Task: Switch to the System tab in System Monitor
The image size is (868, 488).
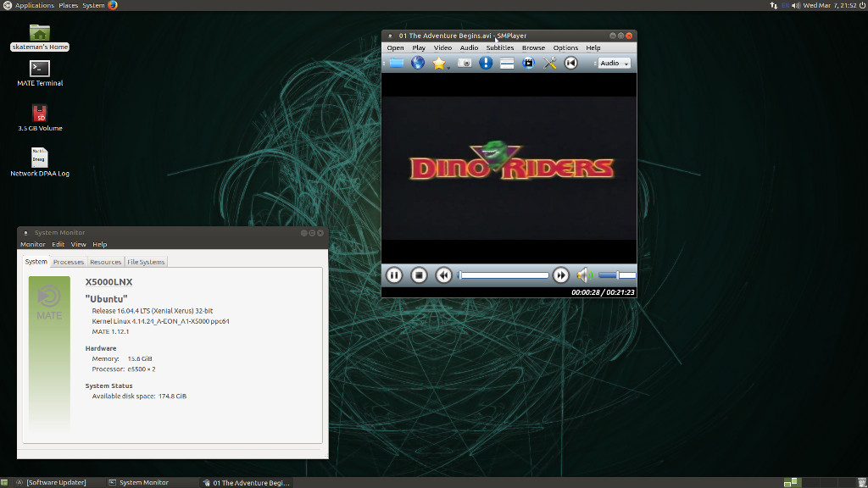Action: (x=36, y=262)
